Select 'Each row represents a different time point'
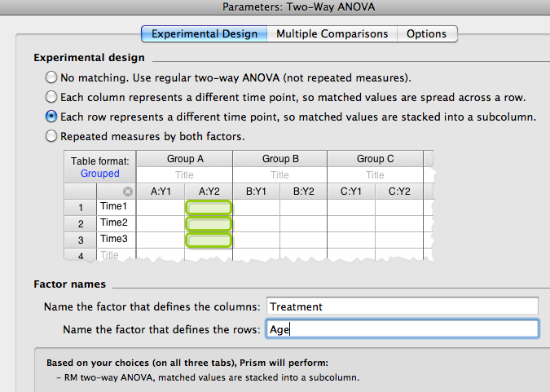 click(51, 117)
